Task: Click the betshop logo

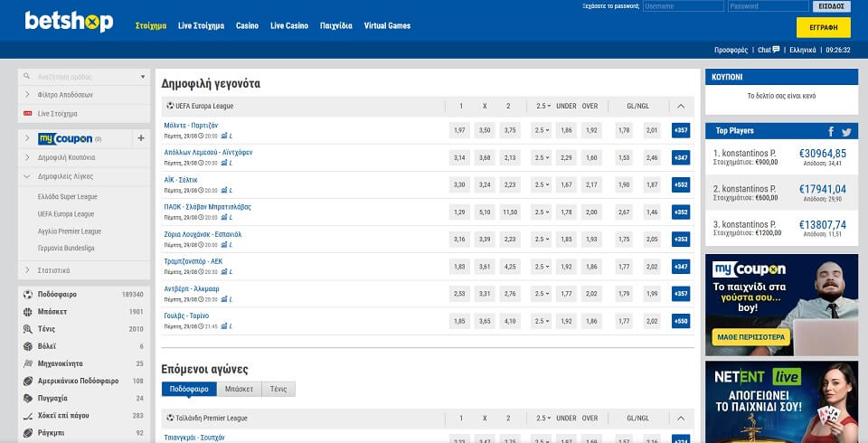Action: pos(70,22)
